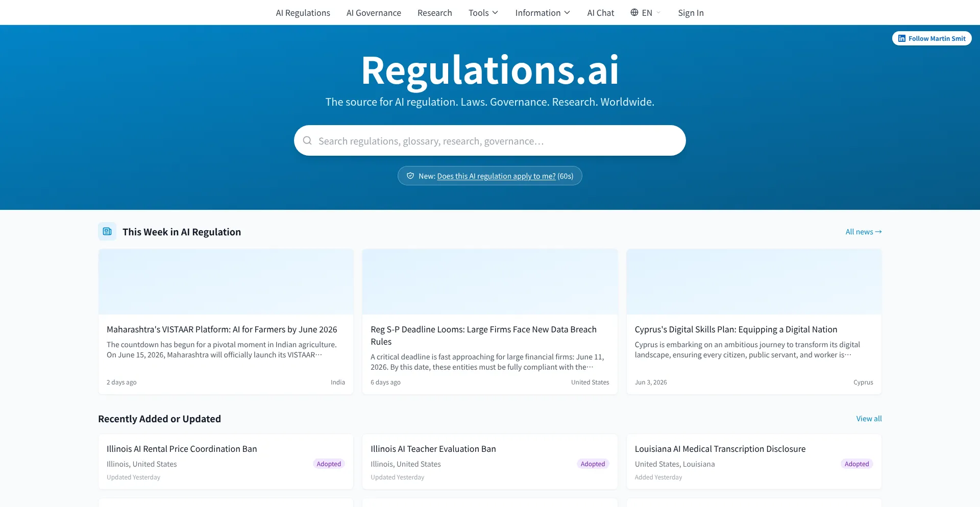Click the Maharashtra article thumbnail image
This screenshot has height=507, width=980.
tap(226, 281)
